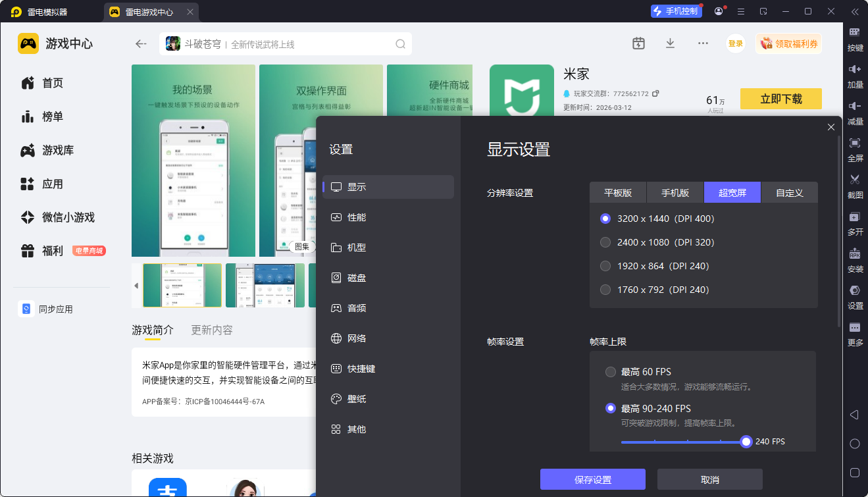Click the download arrow icon in top bar

670,43
